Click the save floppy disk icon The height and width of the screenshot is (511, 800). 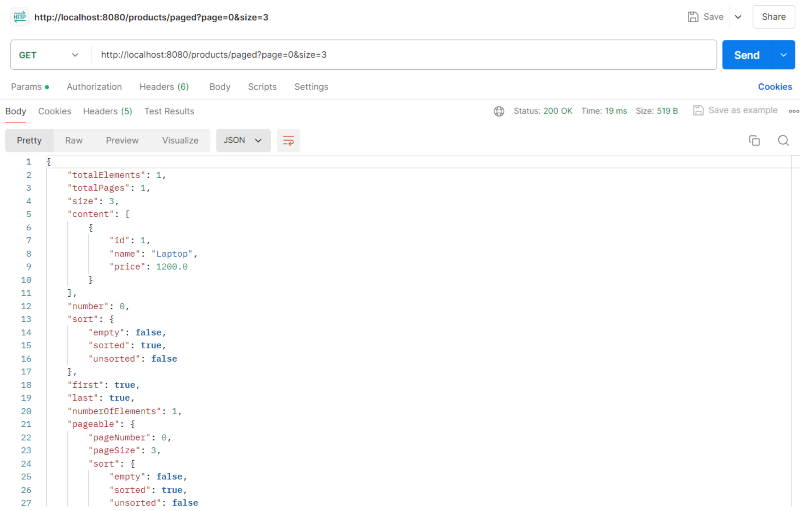click(693, 17)
